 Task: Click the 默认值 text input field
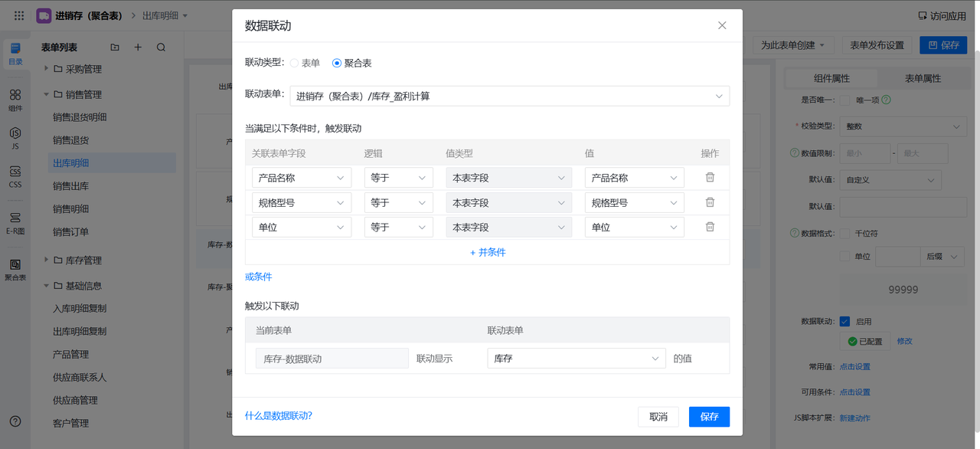903,207
